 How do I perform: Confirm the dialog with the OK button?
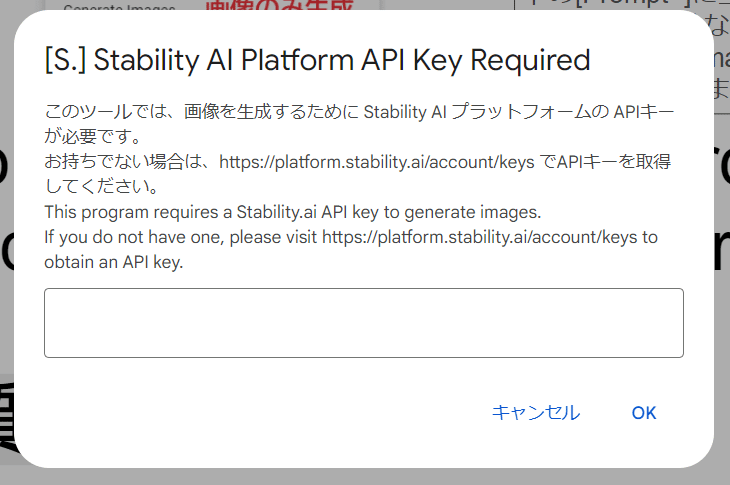pos(643,413)
